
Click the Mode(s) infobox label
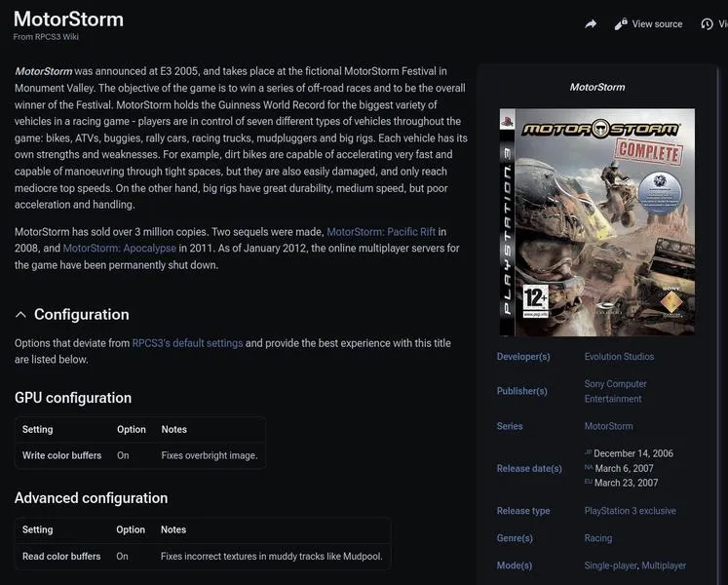[x=514, y=565]
